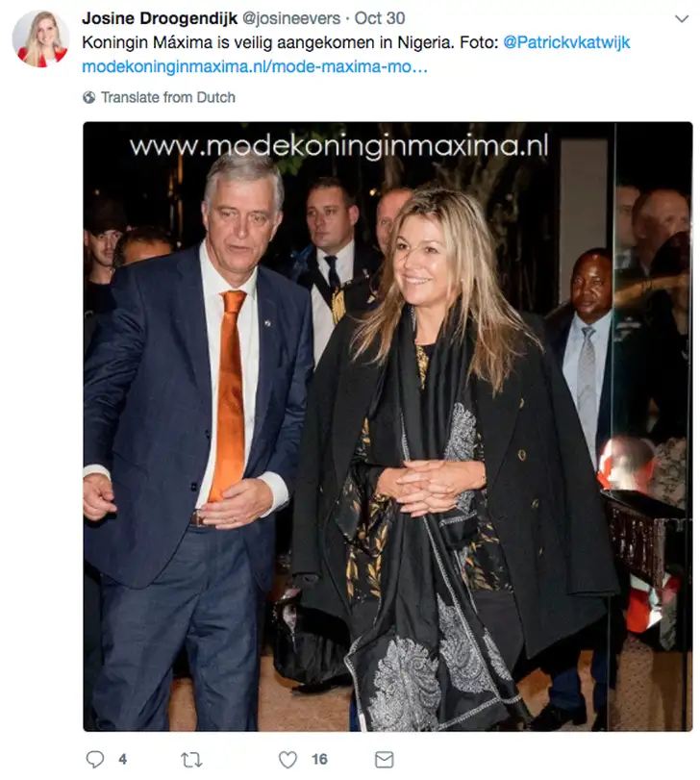Click the woman's clasped hands in the photo
Image resolution: width=700 pixels, height=780 pixels.
pyautogui.click(x=430, y=487)
